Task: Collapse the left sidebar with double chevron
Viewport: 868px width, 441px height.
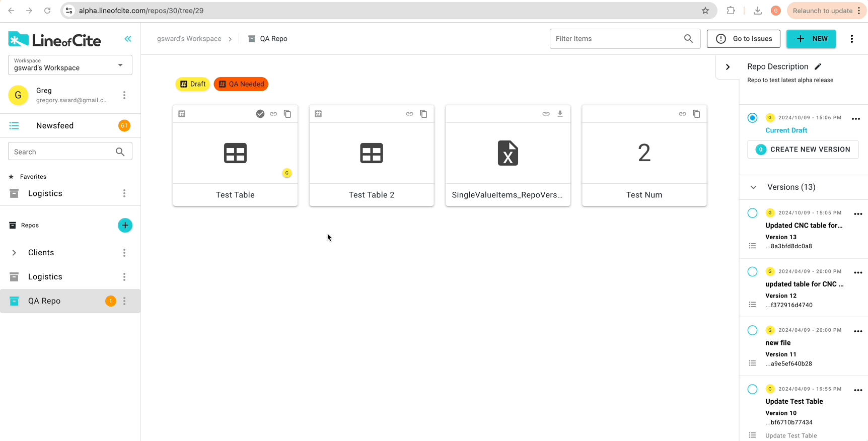Action: click(x=128, y=39)
